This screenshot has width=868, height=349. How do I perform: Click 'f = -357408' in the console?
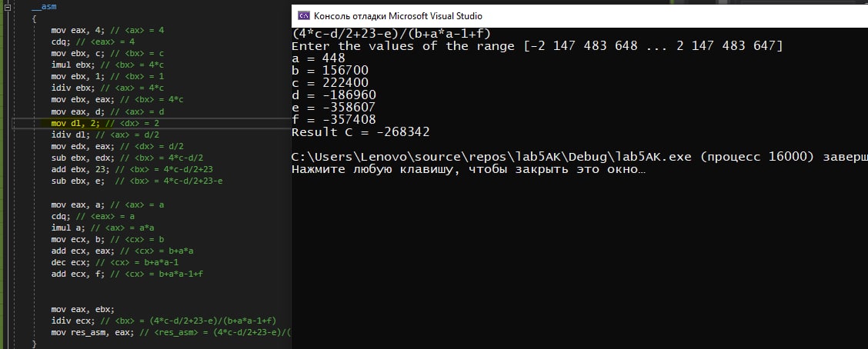point(334,119)
